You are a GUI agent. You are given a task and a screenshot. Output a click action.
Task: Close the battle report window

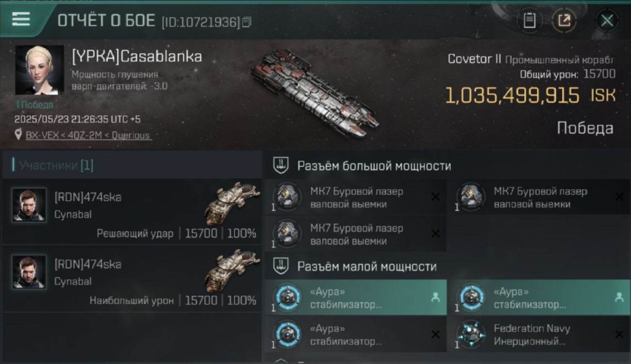coord(607,20)
